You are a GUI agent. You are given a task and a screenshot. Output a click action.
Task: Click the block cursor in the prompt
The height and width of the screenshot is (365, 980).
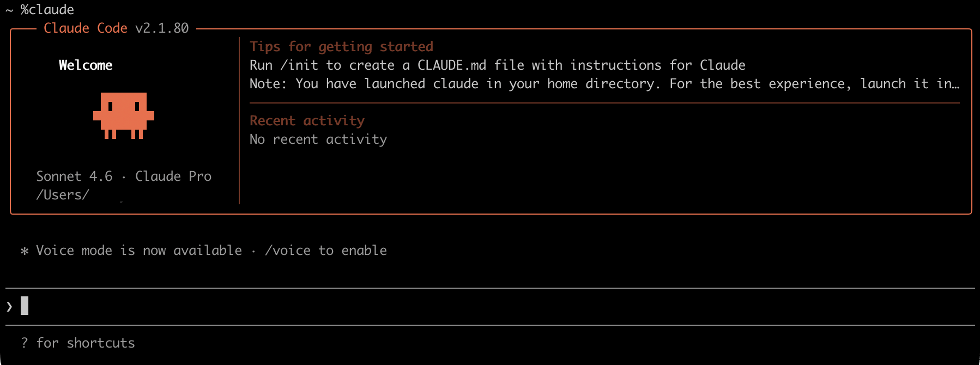pos(25,306)
